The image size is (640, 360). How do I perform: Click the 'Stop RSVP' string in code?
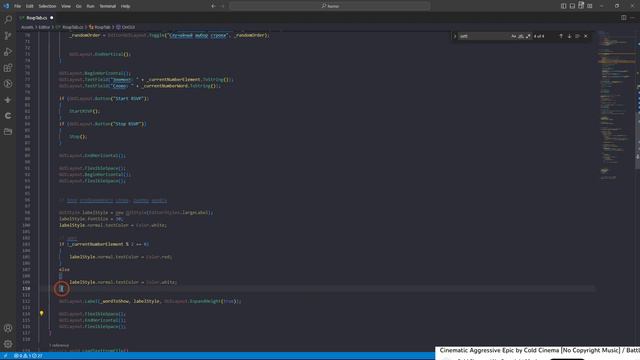(x=128, y=124)
